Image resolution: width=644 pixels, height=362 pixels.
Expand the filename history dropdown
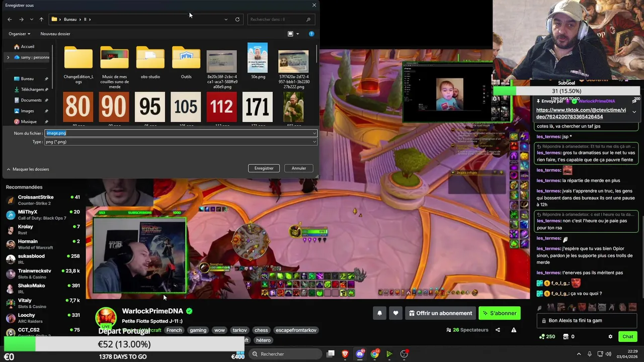pos(314,133)
